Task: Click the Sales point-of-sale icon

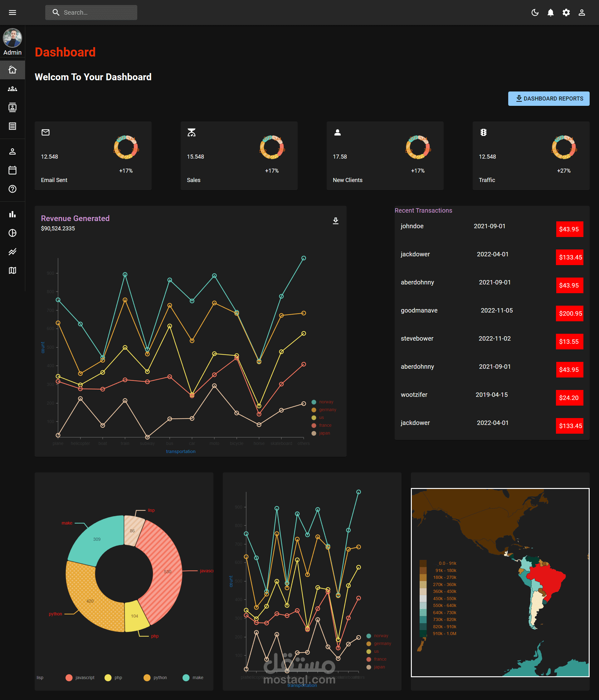Action: [192, 132]
